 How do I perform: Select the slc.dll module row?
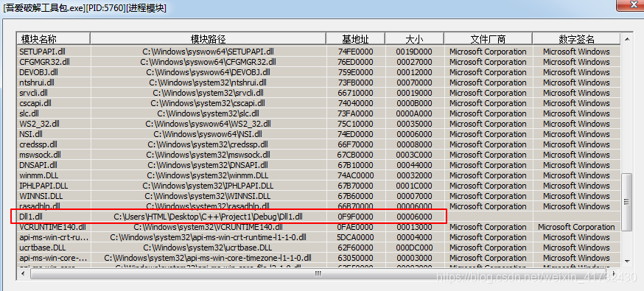click(x=318, y=113)
